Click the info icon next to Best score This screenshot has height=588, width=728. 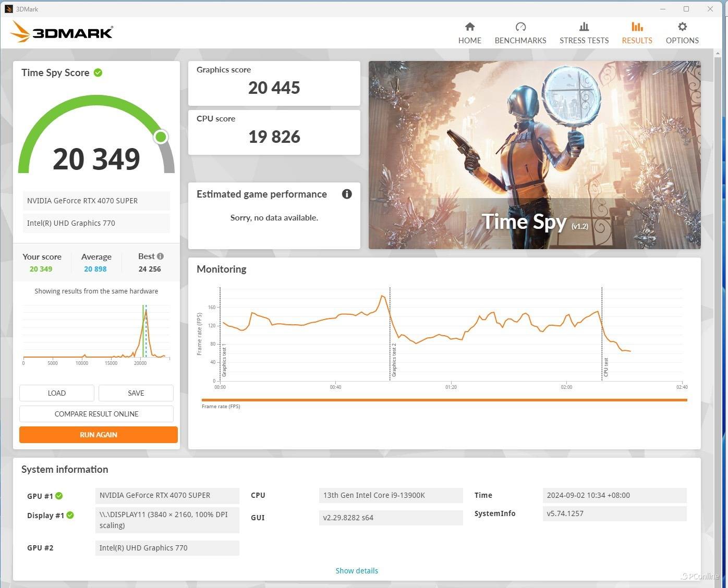point(161,256)
